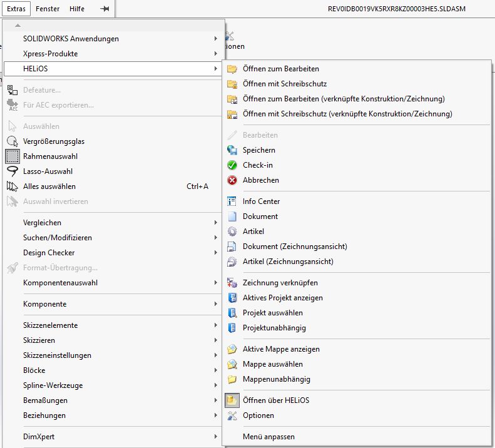Click icon of Öffnen zum Bearbeiten (verknüpfte Konstruktion/Zeichnung)
This screenshot has height=448, width=495.
coord(232,99)
